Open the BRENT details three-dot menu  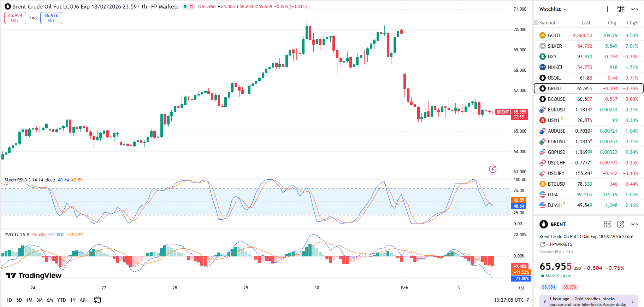point(634,224)
